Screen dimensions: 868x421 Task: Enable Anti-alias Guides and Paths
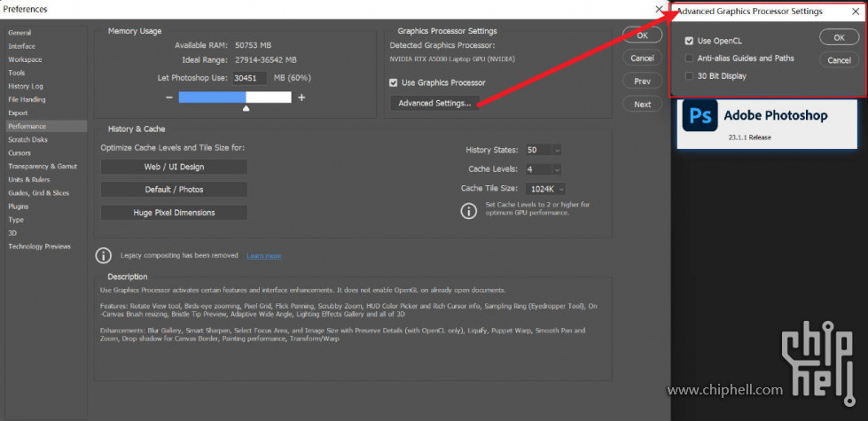point(689,58)
